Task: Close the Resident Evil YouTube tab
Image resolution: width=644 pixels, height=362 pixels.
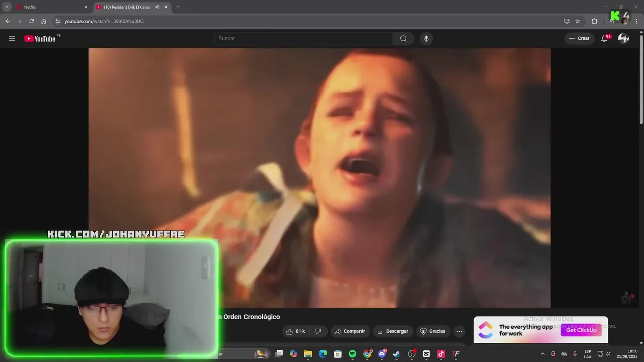Action: [166, 7]
